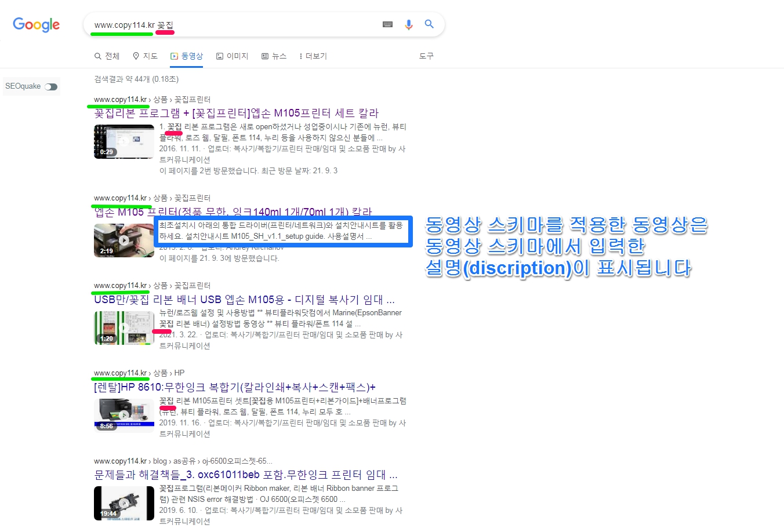Open the on-screen keyboard icon in search bar
This screenshot has height=532, width=784.
(388, 24)
